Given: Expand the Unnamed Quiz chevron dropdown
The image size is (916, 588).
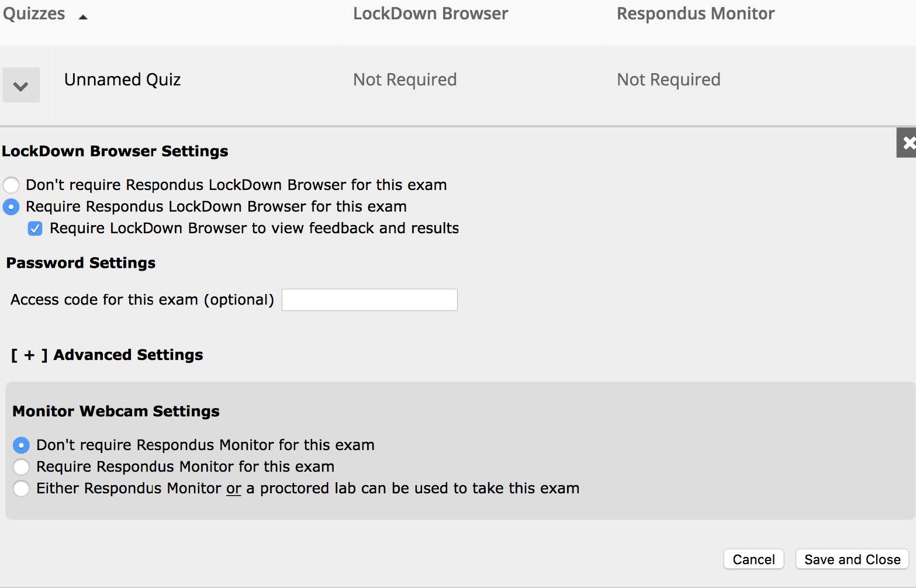Looking at the screenshot, I should click(x=21, y=85).
